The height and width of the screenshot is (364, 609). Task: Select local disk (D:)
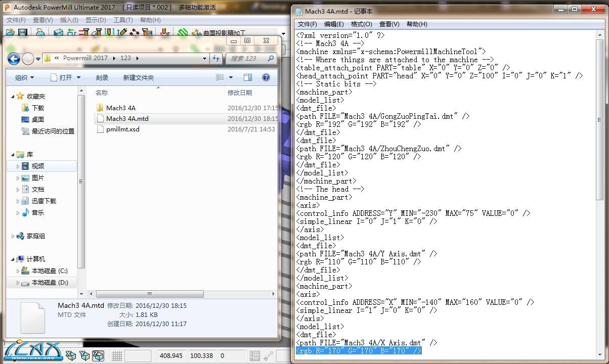point(45,282)
